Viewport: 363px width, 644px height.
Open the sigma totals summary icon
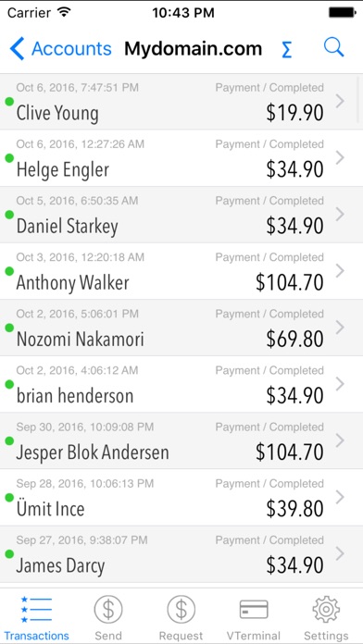tap(286, 50)
